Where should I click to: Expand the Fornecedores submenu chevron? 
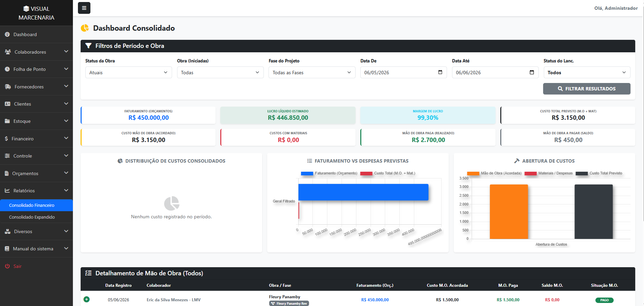coord(66,86)
